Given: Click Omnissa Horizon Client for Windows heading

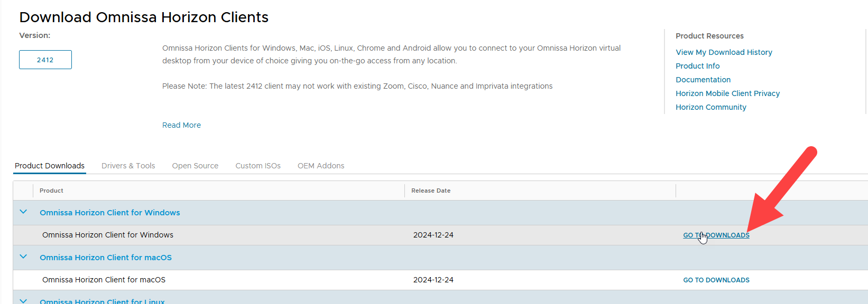Looking at the screenshot, I should pos(110,213).
